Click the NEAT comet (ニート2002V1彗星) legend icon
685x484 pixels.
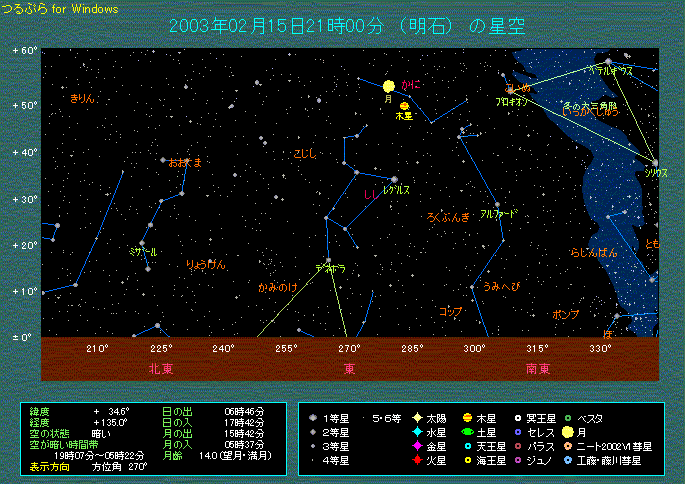569,446
